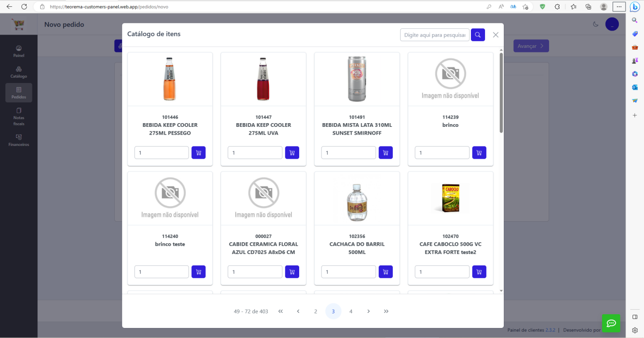This screenshot has width=644, height=338.
Task: Add CAFE CABOCLO 500G to cart
Action: click(x=479, y=272)
